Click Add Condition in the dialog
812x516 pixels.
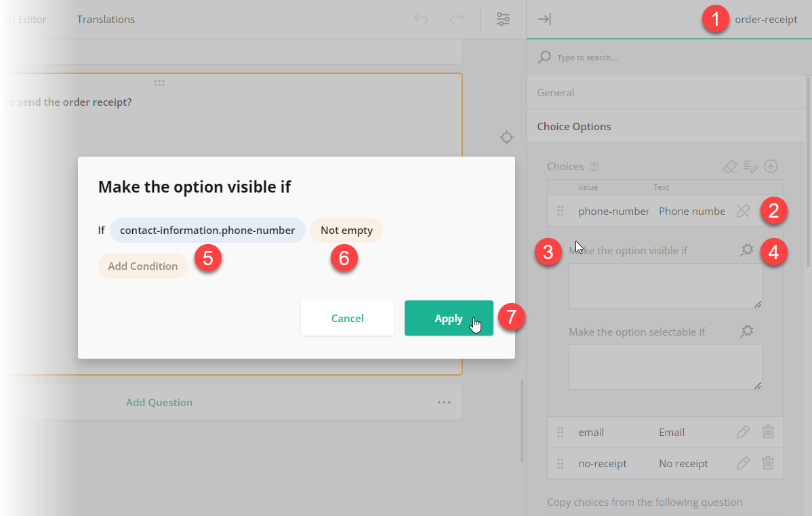coord(143,266)
